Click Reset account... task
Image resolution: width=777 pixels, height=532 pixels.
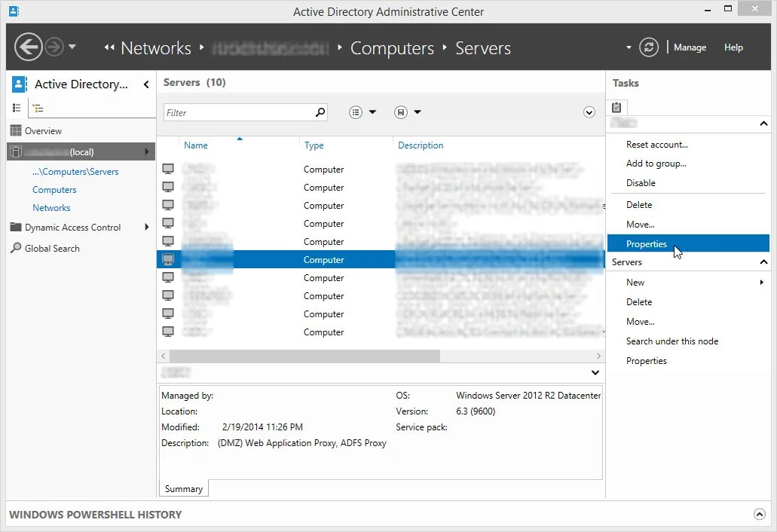pyautogui.click(x=657, y=144)
